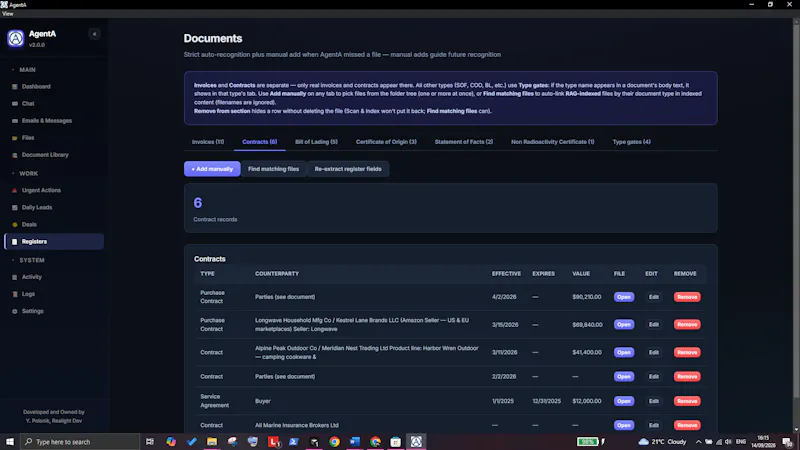Open the Service Agreement file

[623, 401]
